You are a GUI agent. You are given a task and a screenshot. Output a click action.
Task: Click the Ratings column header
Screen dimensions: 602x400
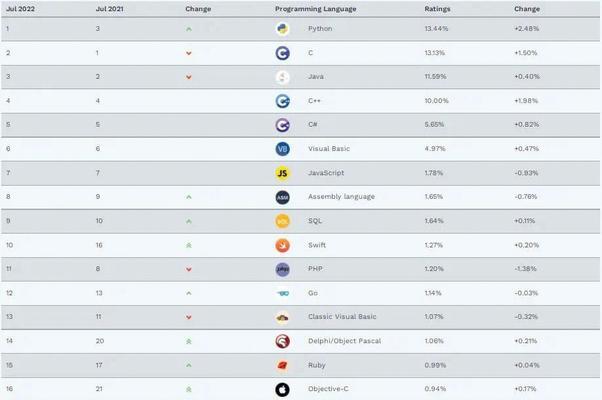click(437, 8)
